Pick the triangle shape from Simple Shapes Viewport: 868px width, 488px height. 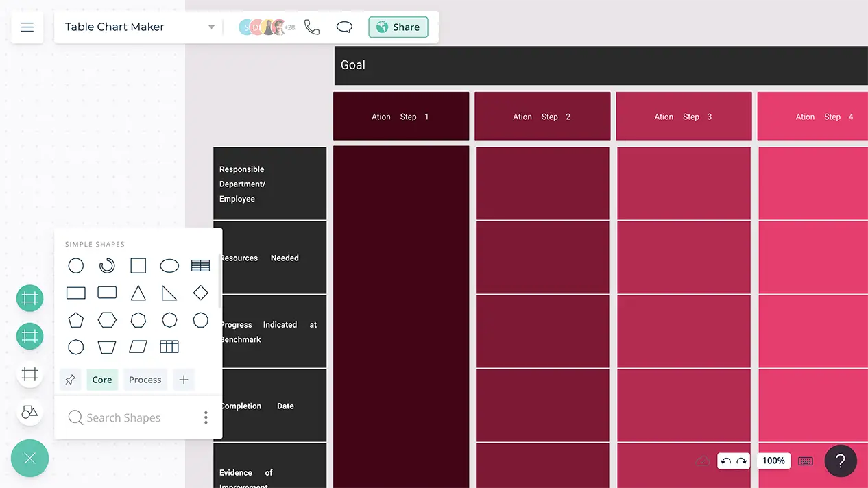(x=138, y=293)
